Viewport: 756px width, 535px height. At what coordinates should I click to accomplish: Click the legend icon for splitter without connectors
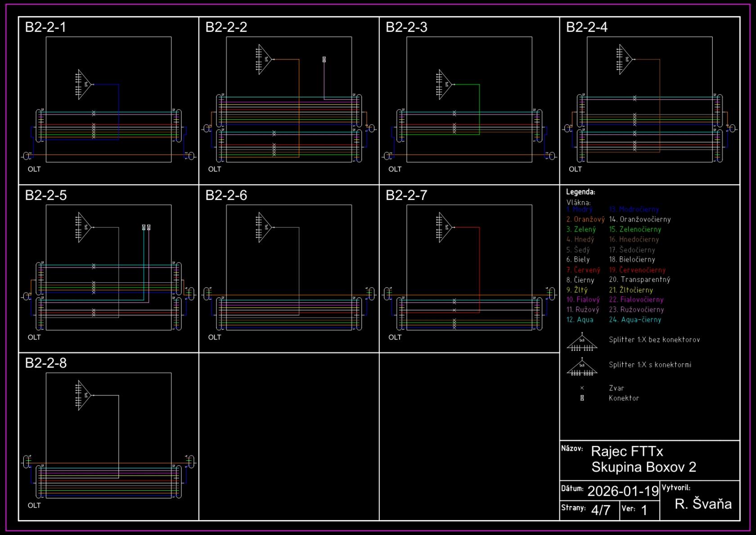click(582, 342)
